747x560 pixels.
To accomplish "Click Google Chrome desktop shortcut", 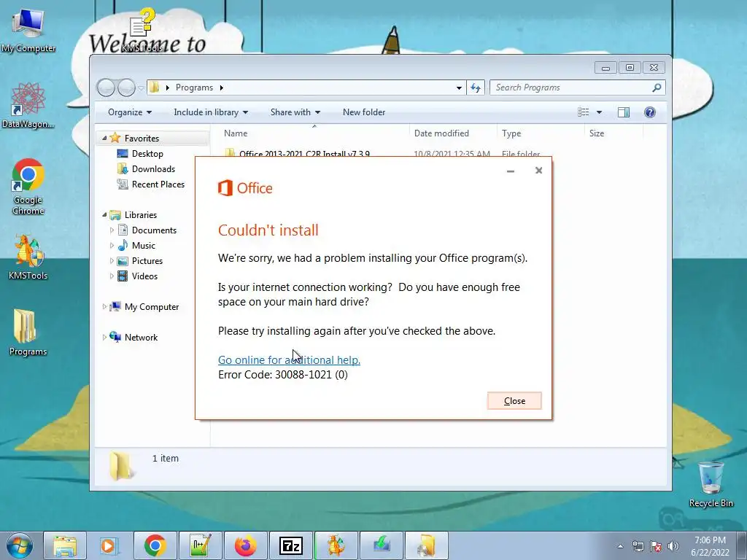I will click(x=28, y=187).
